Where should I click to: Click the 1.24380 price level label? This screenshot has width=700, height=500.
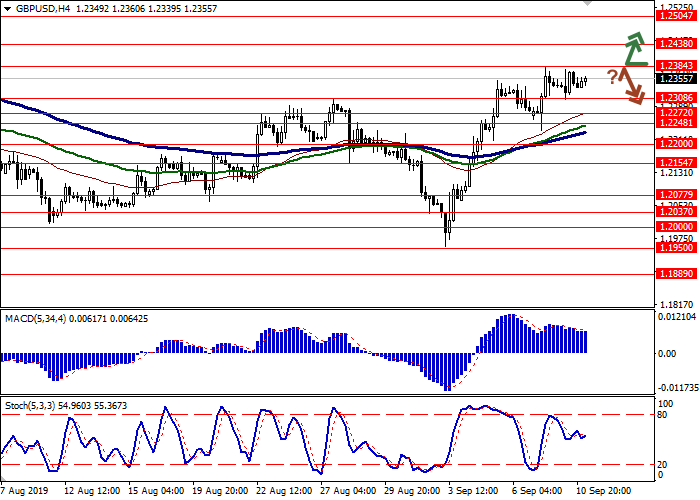[x=676, y=44]
